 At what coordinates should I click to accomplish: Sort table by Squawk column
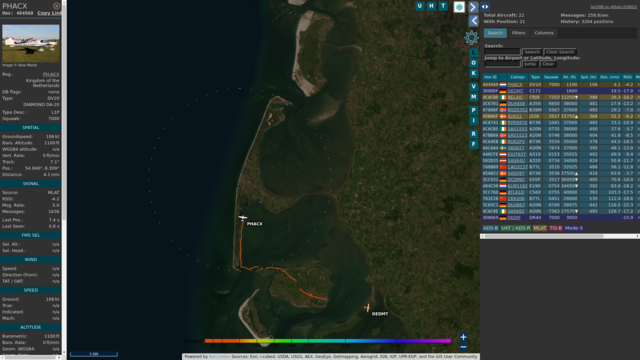coord(551,77)
